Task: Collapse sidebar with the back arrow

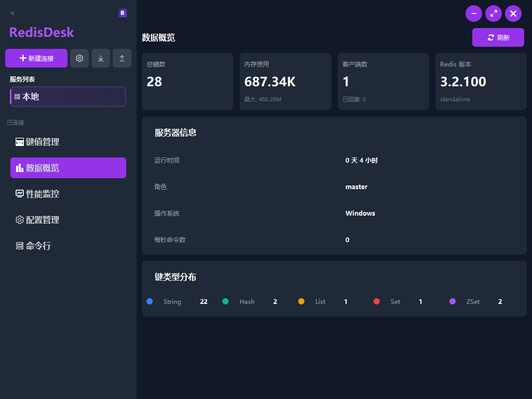Action: (x=12, y=13)
